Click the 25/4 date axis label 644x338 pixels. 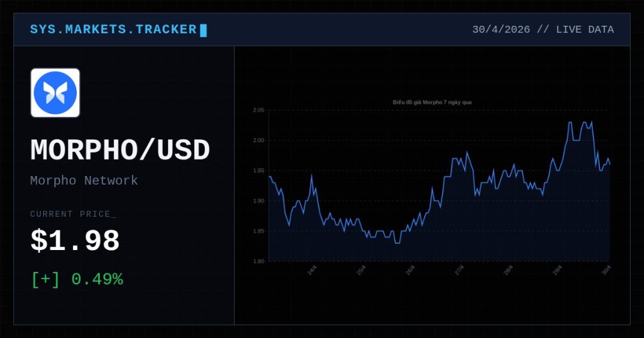click(361, 270)
